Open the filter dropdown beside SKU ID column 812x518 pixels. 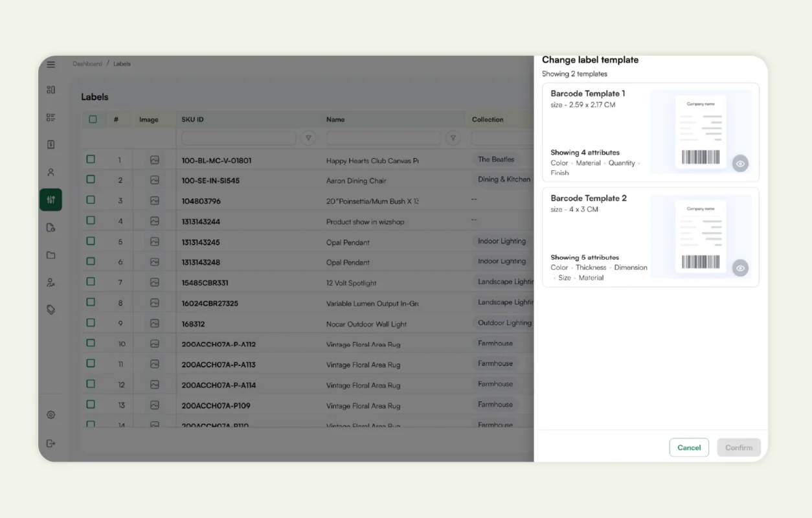pyautogui.click(x=308, y=137)
